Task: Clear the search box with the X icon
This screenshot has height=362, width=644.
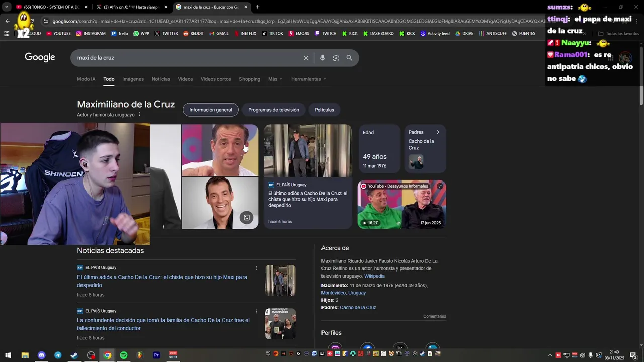Action: coord(306,58)
